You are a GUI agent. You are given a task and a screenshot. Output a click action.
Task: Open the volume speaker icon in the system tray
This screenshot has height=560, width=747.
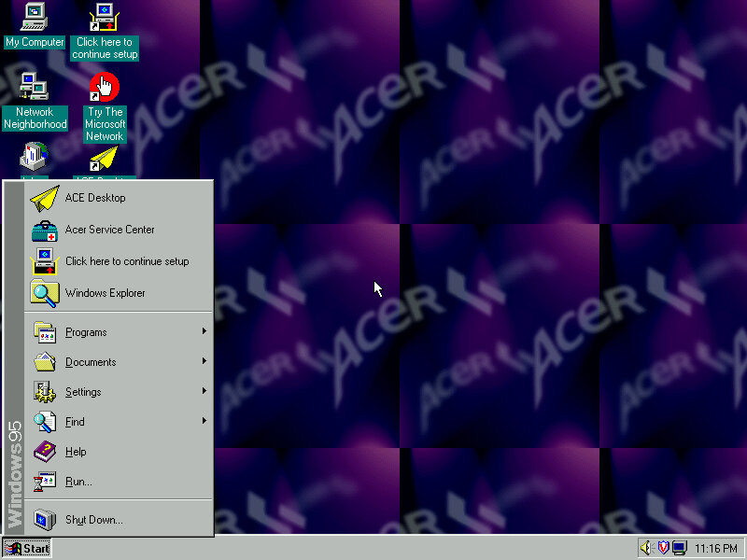(646, 548)
